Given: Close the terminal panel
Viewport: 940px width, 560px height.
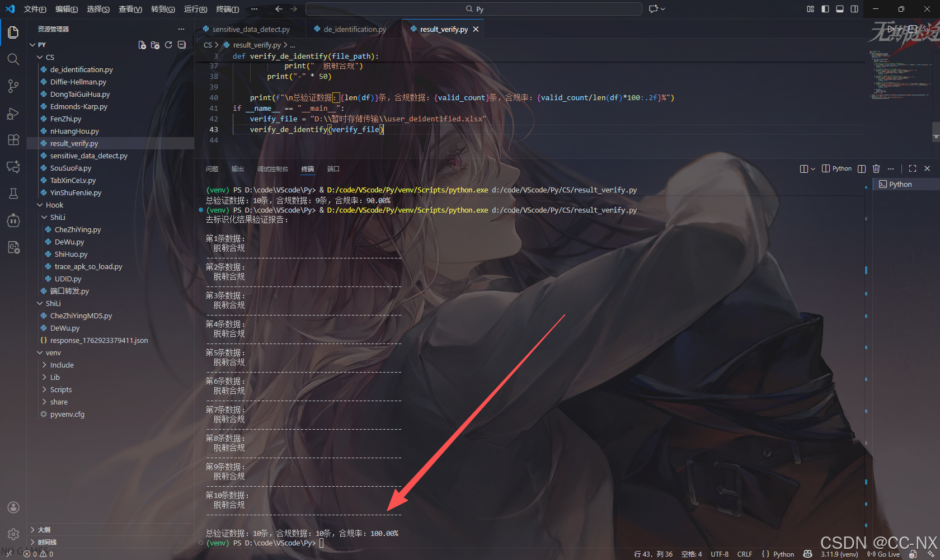Looking at the screenshot, I should pyautogui.click(x=927, y=168).
